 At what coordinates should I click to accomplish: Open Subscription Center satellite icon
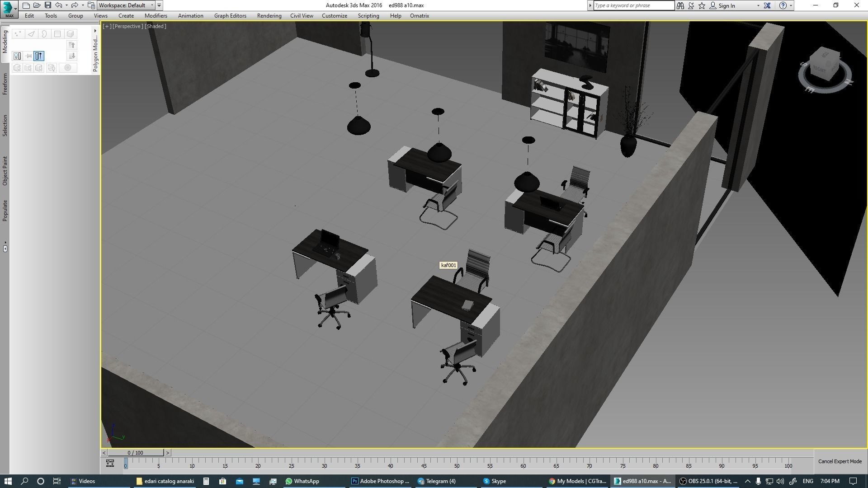pos(691,5)
